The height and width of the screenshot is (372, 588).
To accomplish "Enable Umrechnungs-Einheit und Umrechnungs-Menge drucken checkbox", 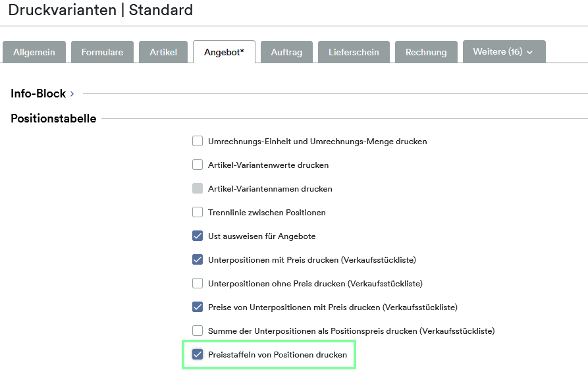I will (x=198, y=142).
